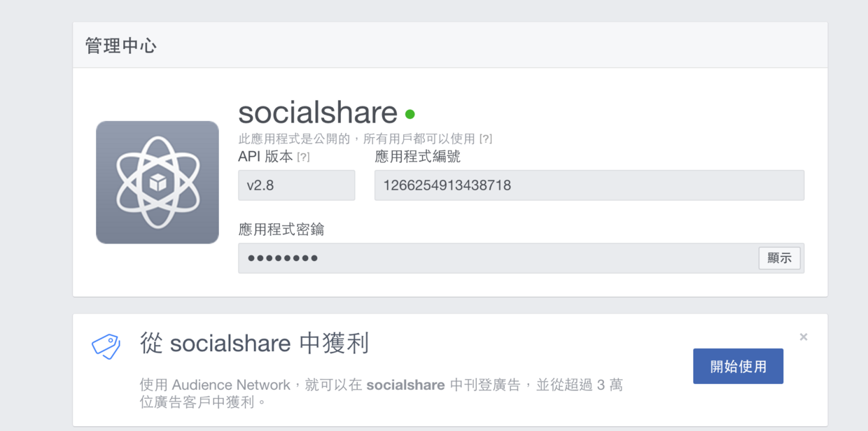The image size is (868, 431).
Task: Click the socialshare atom app icon
Action: point(157,183)
